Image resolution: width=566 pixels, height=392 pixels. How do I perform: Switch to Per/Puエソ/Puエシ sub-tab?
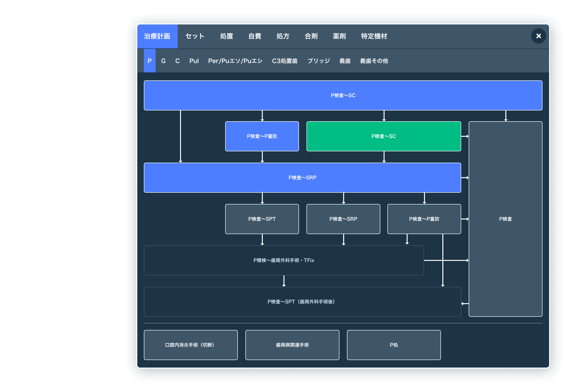coord(235,61)
